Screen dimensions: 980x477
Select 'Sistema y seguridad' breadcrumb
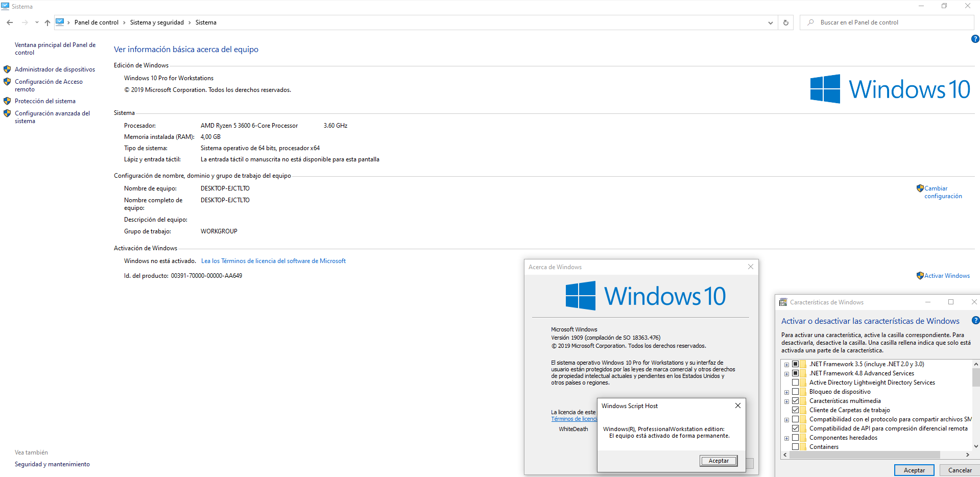click(157, 22)
